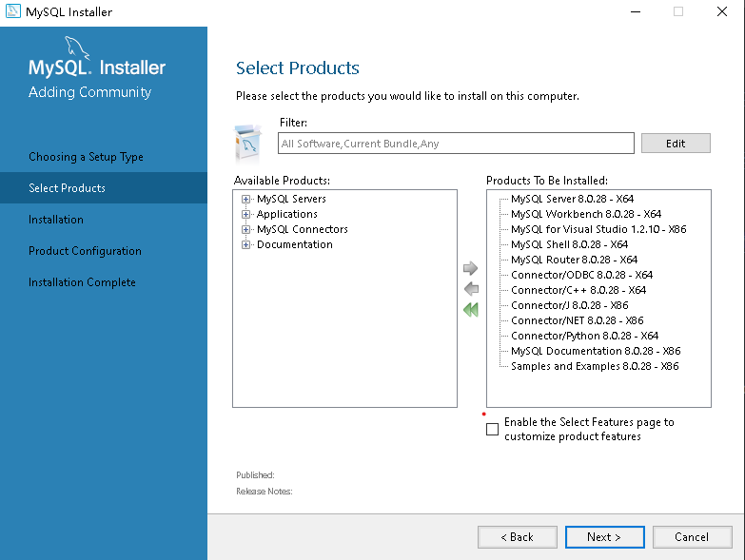Go to Choosing a Setup Type step
Viewport: 745px width, 560px height.
pyautogui.click(x=86, y=157)
